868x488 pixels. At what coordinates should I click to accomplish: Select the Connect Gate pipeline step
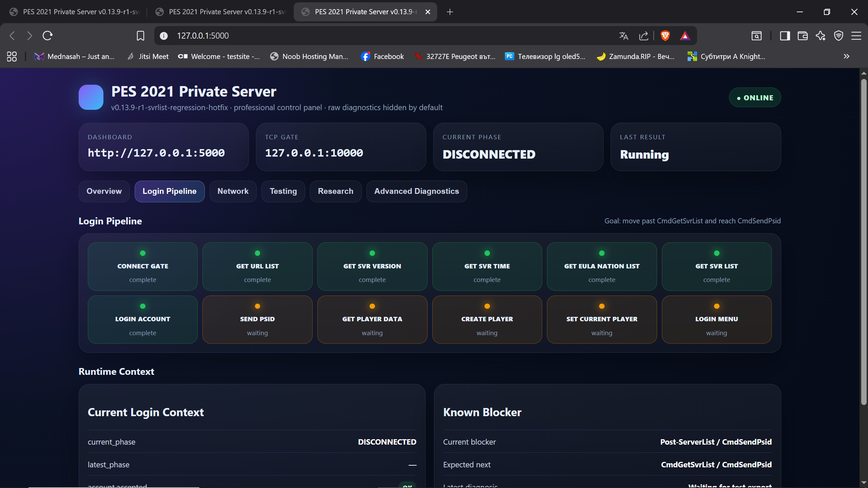[143, 266]
